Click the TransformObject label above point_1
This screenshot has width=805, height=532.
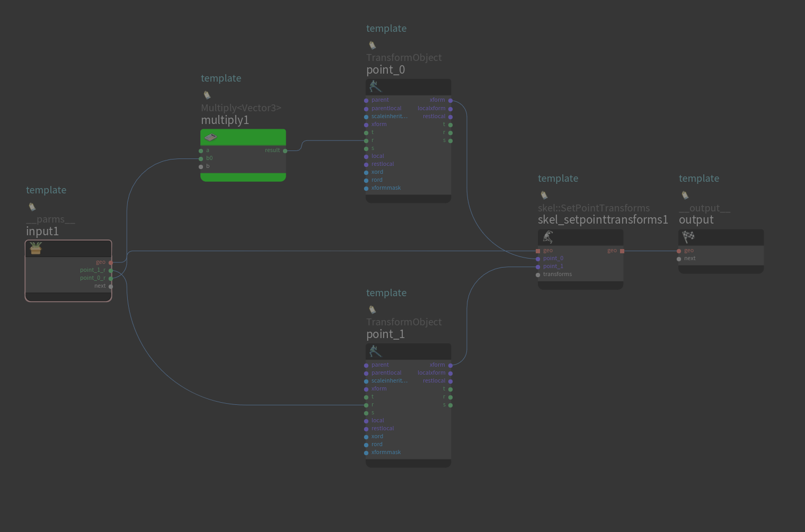click(404, 322)
